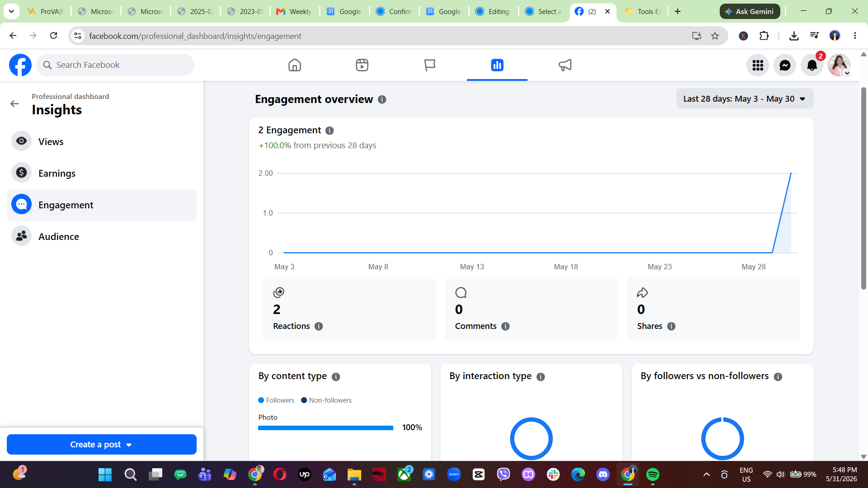Screen dimensions: 868x488
Task: Click the Professional dashboard link
Action: click(70, 96)
